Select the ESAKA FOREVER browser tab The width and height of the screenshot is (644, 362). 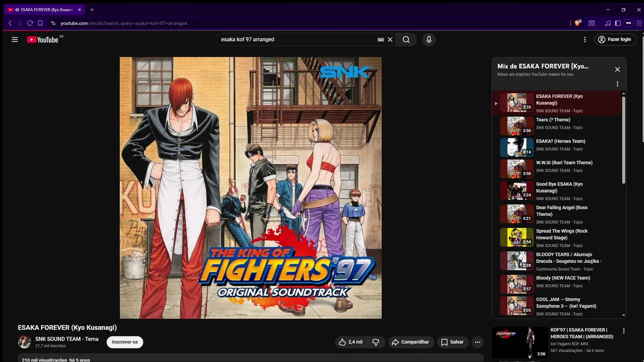point(44,10)
